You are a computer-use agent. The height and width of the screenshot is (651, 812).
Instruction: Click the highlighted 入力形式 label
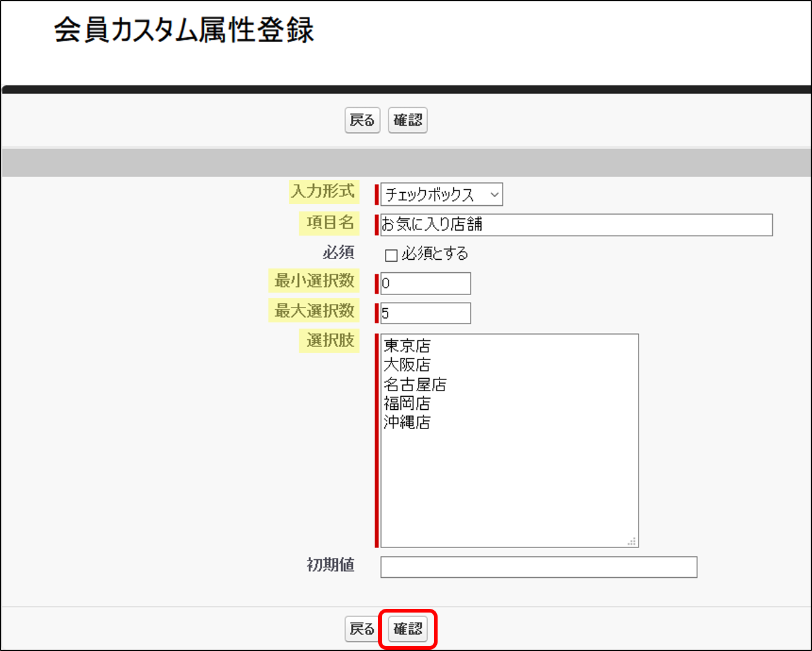point(323,191)
